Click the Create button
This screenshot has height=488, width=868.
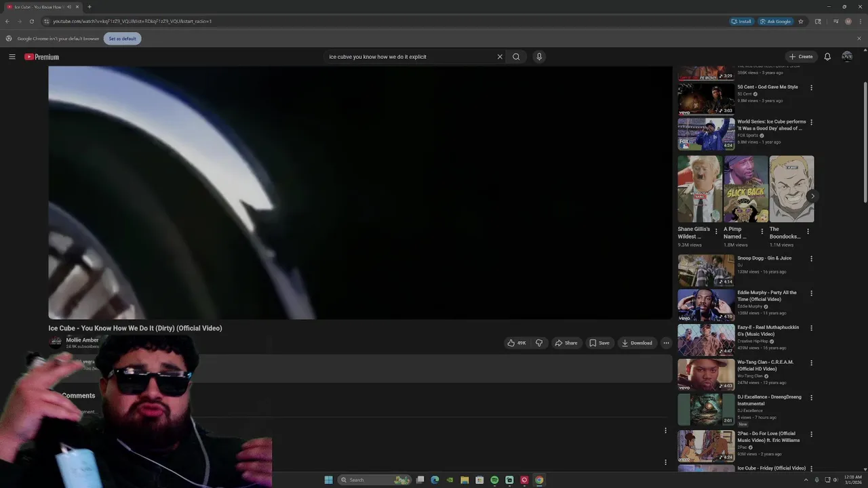[800, 57]
